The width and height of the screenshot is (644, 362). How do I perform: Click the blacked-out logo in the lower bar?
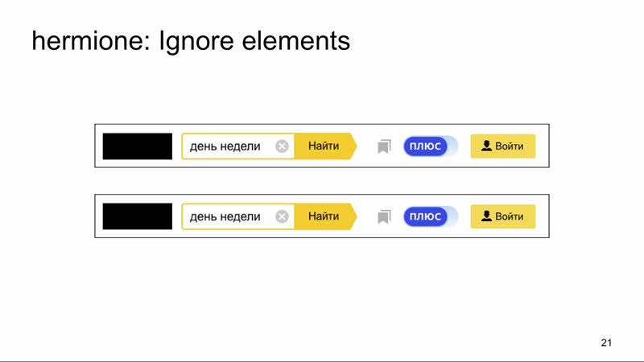point(137,216)
